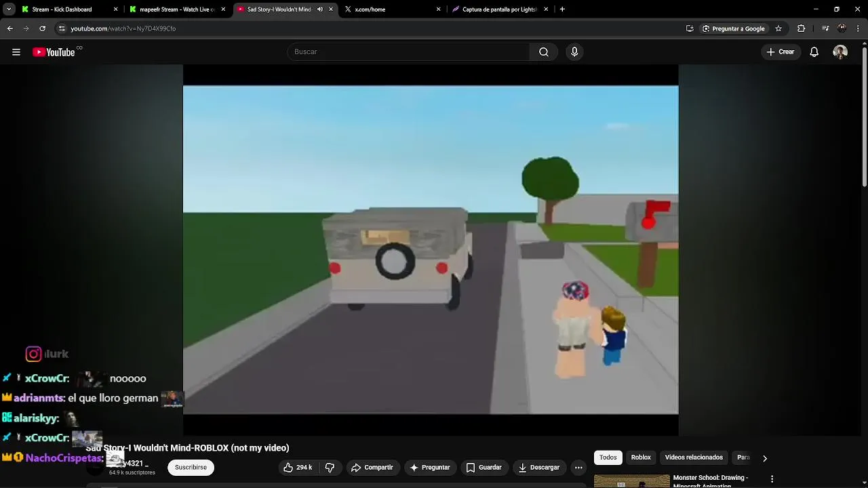Share the video with Compartir
868x488 pixels.
click(x=372, y=468)
